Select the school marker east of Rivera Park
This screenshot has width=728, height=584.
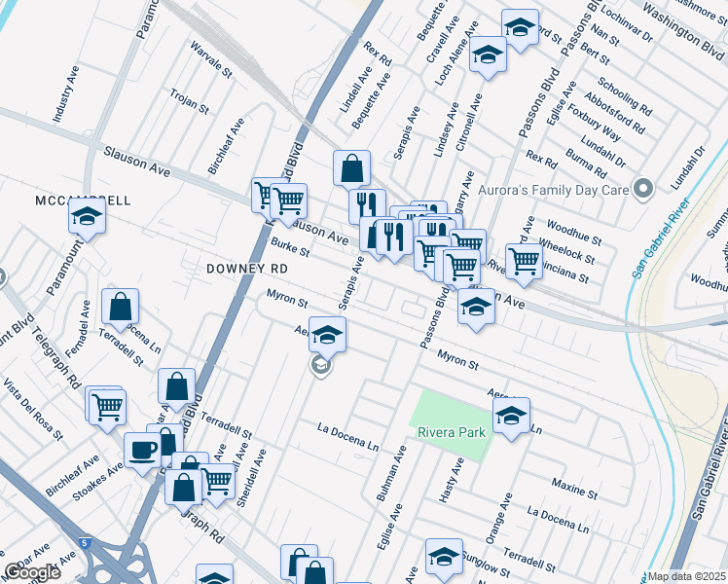click(511, 417)
